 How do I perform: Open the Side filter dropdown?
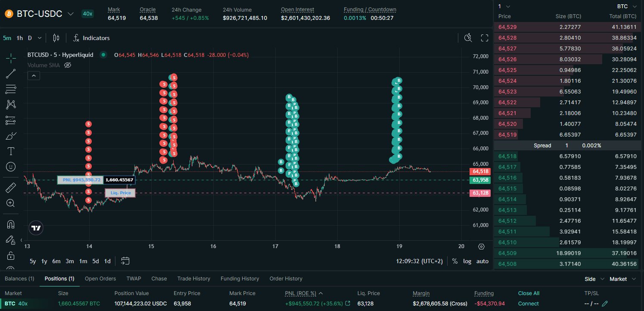tap(594, 279)
